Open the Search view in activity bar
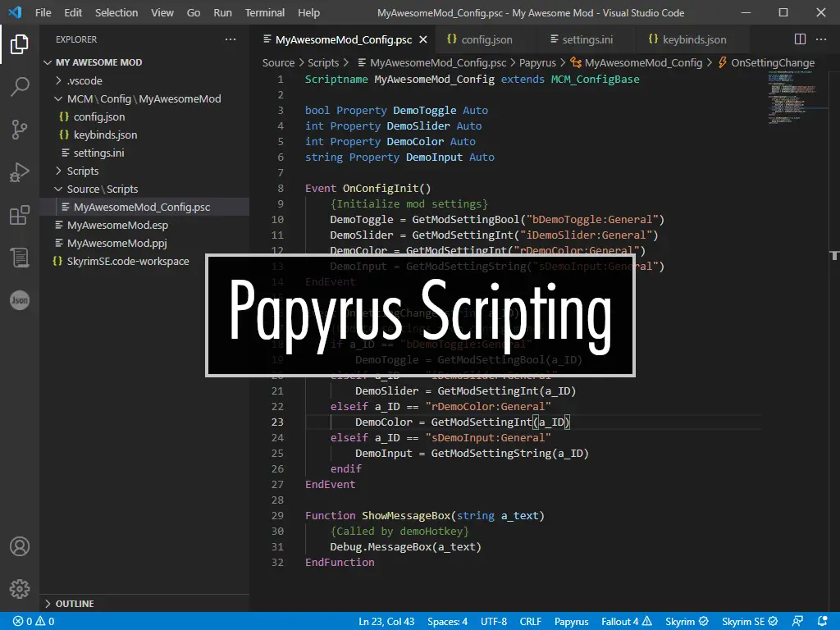The height and width of the screenshot is (630, 840). pyautogui.click(x=20, y=87)
